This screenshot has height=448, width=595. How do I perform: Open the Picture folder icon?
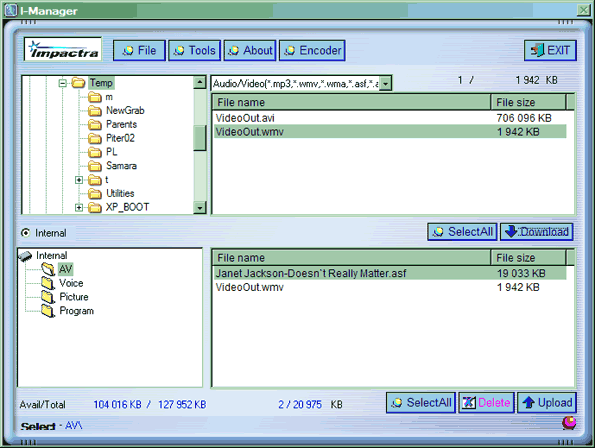[x=48, y=297]
